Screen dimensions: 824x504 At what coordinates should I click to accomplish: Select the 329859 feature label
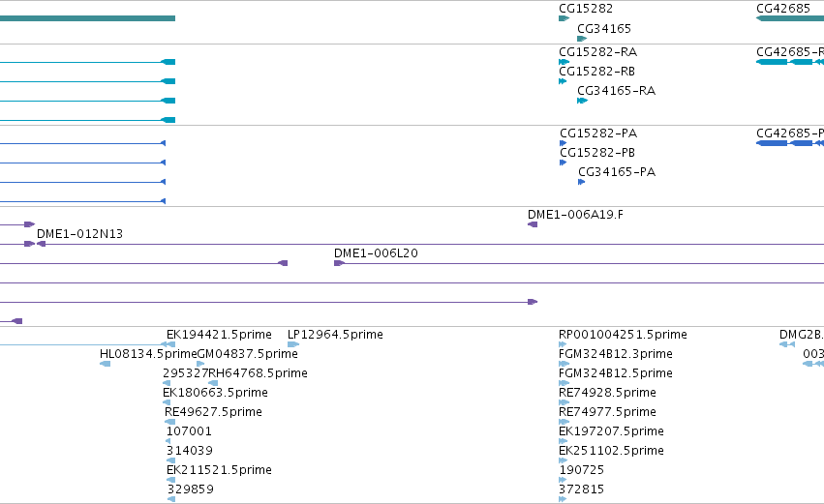[191, 489]
